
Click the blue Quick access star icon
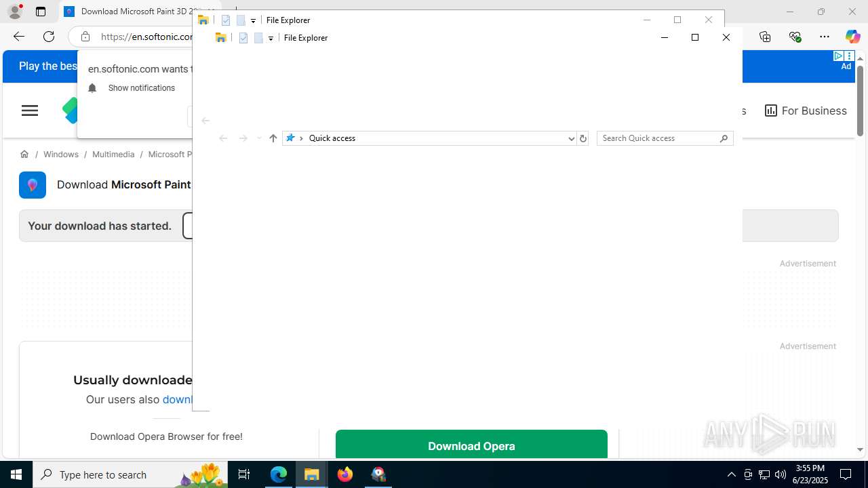click(290, 138)
